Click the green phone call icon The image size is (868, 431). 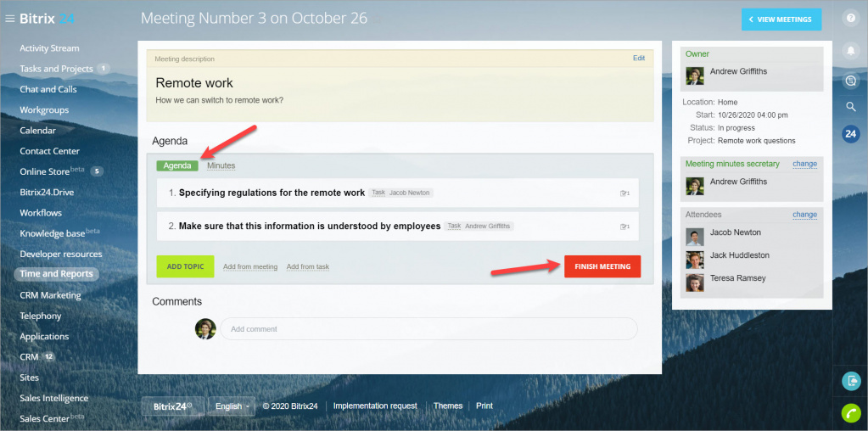(851, 413)
